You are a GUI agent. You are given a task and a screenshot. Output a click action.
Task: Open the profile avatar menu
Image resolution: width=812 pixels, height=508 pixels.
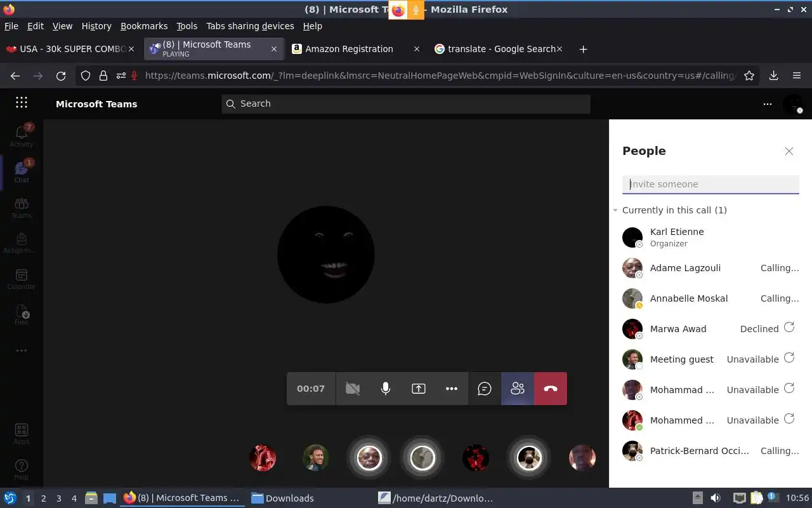[x=793, y=104]
